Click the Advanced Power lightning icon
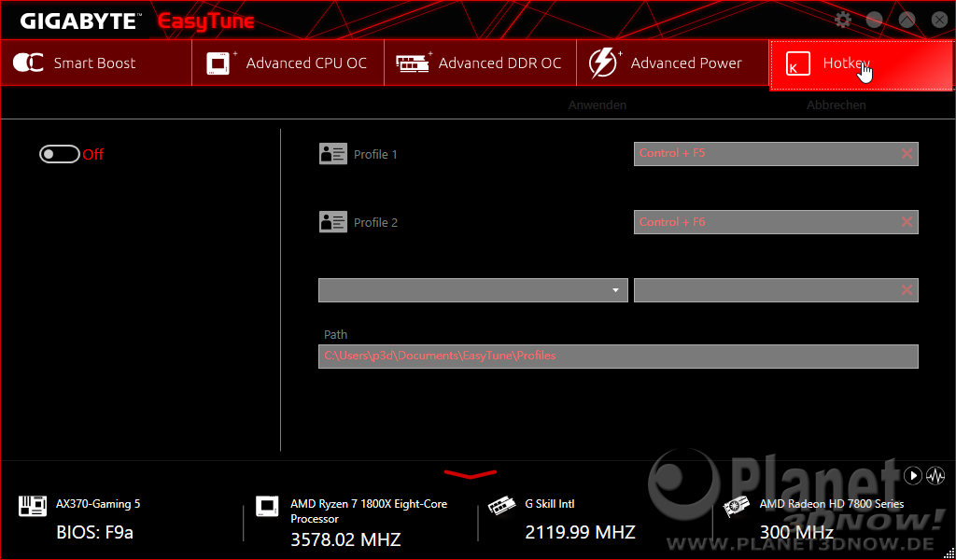The image size is (956, 560). [604, 63]
